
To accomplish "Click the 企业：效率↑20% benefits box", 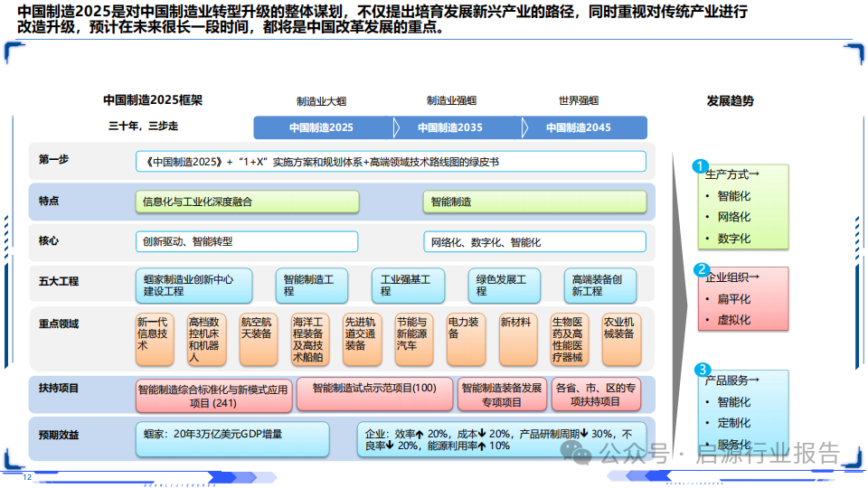I will (x=502, y=439).
